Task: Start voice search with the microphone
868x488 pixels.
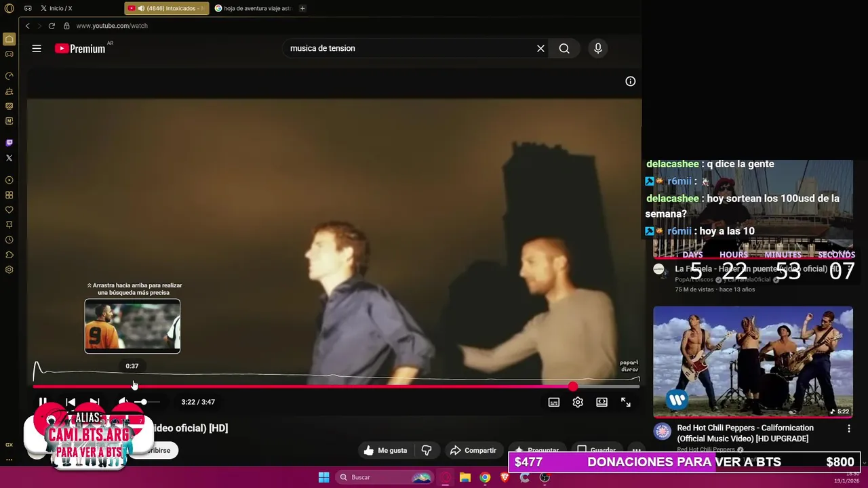Action: tap(597, 48)
